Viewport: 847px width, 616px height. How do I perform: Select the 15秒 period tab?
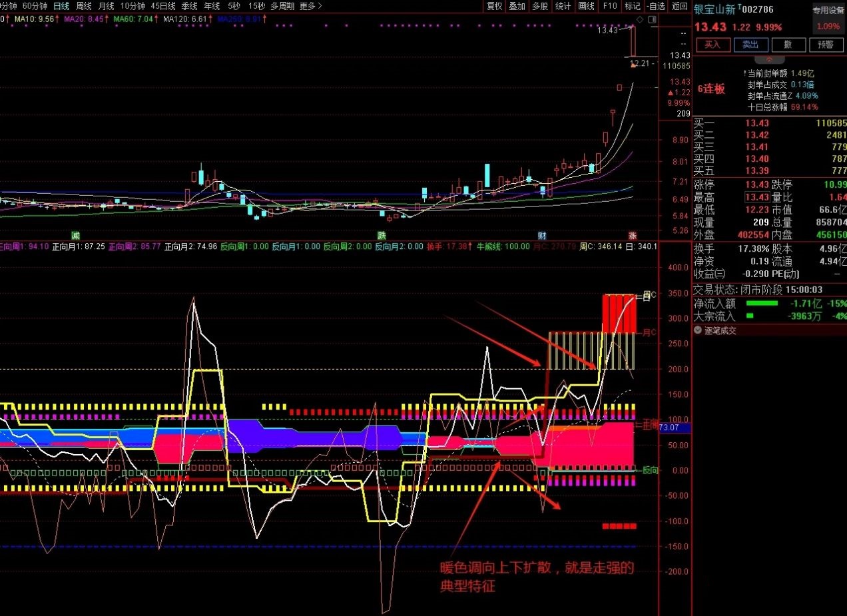(256, 6)
